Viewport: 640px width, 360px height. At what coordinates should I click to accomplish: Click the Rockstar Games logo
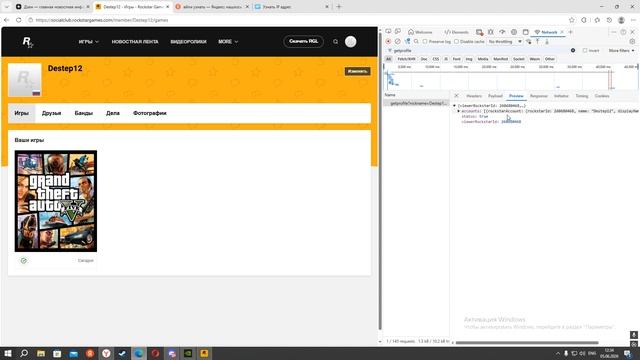(x=27, y=42)
